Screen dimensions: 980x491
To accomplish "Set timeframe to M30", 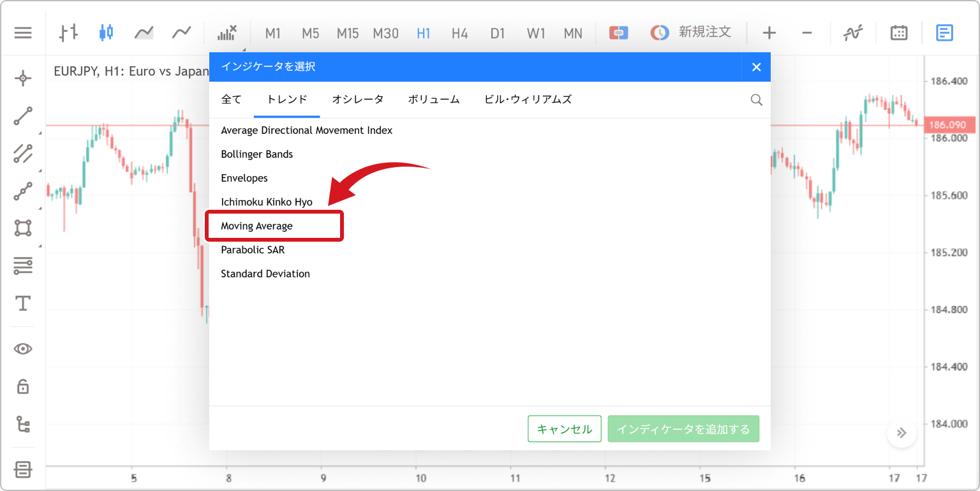I will click(x=386, y=33).
